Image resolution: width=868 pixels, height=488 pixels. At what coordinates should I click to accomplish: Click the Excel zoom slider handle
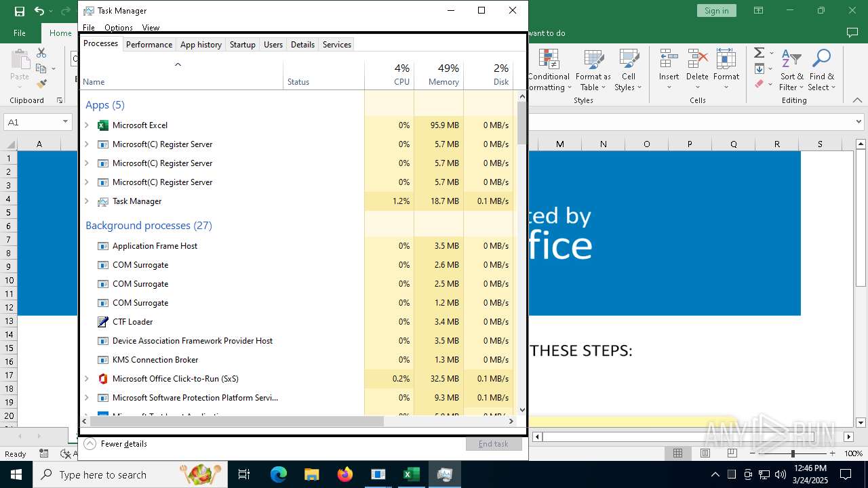tap(793, 453)
